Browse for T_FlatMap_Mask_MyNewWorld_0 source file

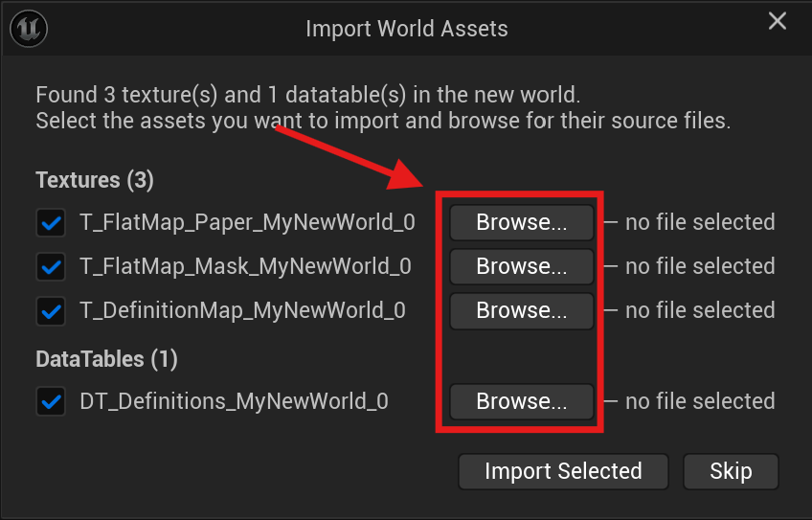[x=522, y=267]
